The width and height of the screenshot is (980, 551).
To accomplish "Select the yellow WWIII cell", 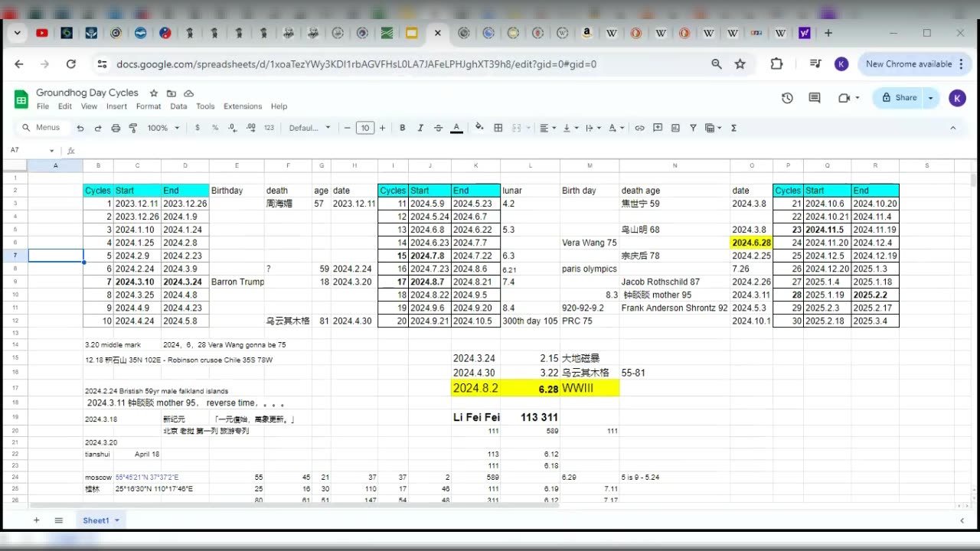I will (590, 389).
